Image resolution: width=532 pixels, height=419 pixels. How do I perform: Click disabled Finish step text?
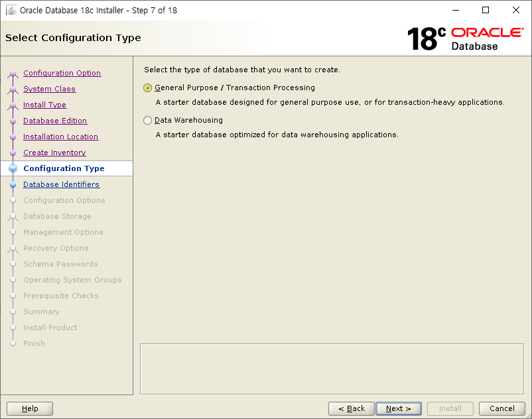point(34,343)
